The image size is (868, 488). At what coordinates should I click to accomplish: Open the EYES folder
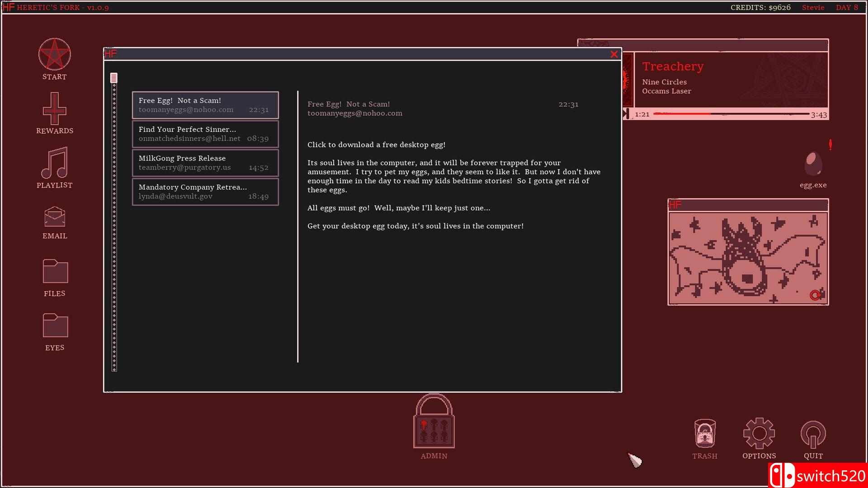(x=55, y=326)
